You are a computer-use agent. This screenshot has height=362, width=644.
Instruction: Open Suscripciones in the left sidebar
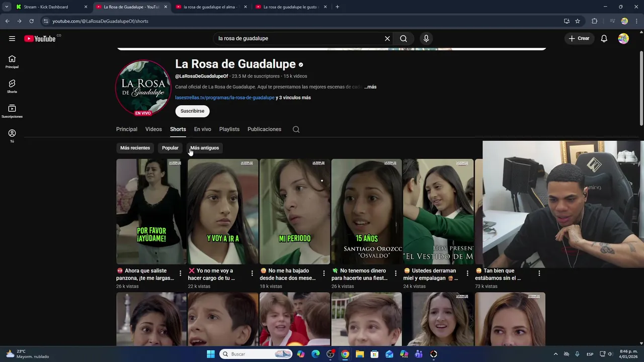(12, 111)
